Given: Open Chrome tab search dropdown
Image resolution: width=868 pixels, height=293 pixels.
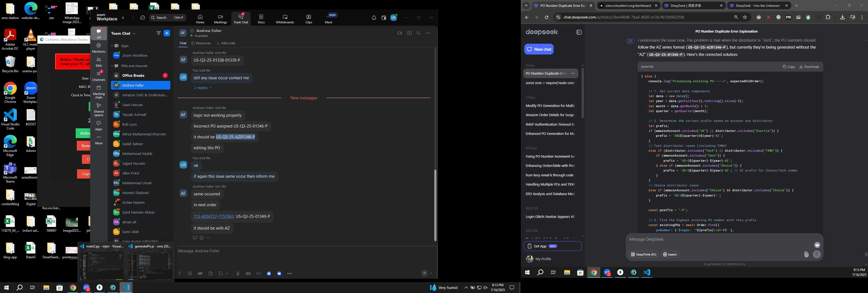Looking at the screenshot, I should pyautogui.click(x=526, y=5).
